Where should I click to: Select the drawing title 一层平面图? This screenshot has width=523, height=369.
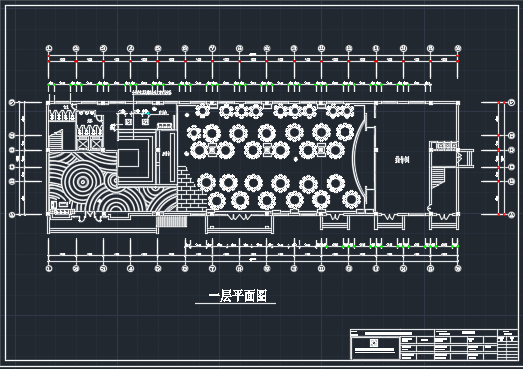(238, 296)
